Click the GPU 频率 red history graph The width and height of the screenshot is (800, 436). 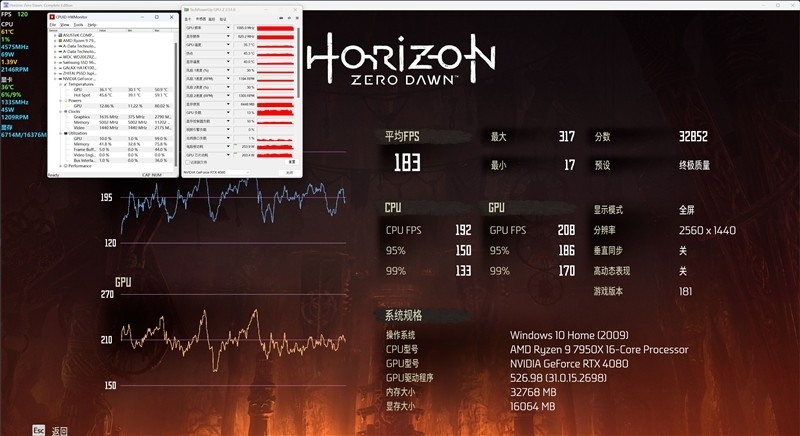[x=276, y=28]
